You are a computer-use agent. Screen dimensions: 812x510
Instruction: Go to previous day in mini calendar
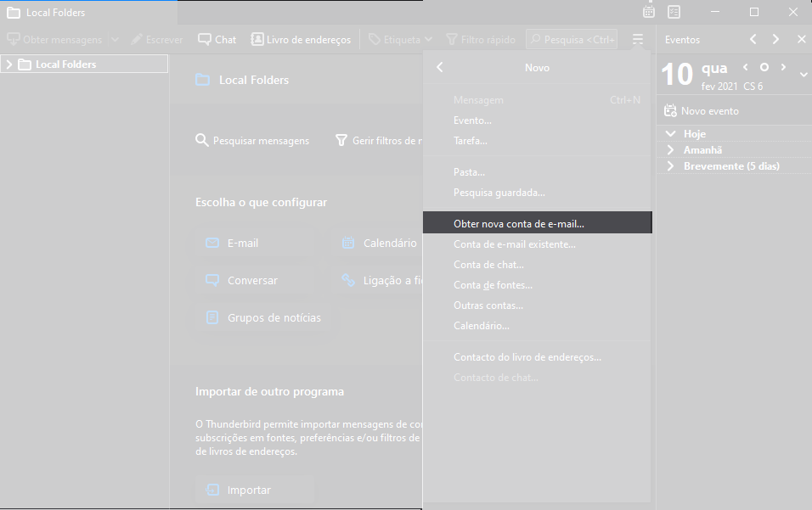[745, 67]
